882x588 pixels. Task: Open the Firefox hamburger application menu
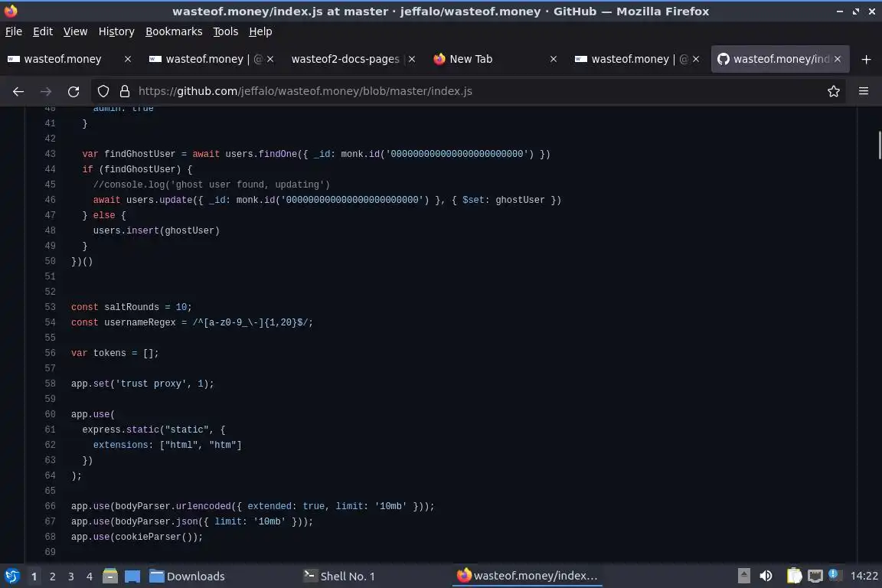click(864, 91)
